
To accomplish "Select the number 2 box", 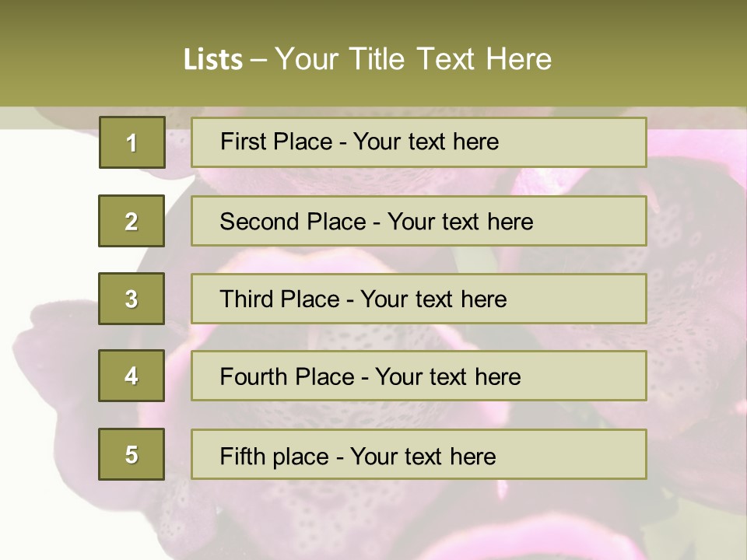I will 132,221.
